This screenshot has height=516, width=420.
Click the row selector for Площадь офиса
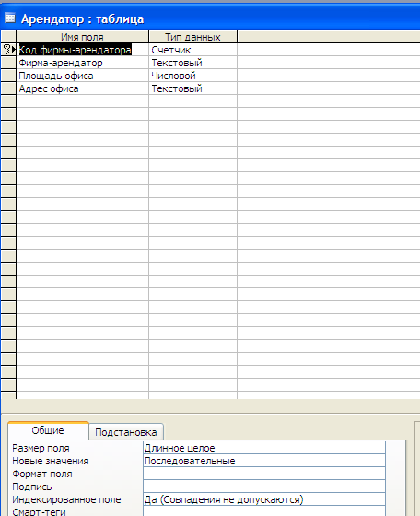(x=8, y=76)
